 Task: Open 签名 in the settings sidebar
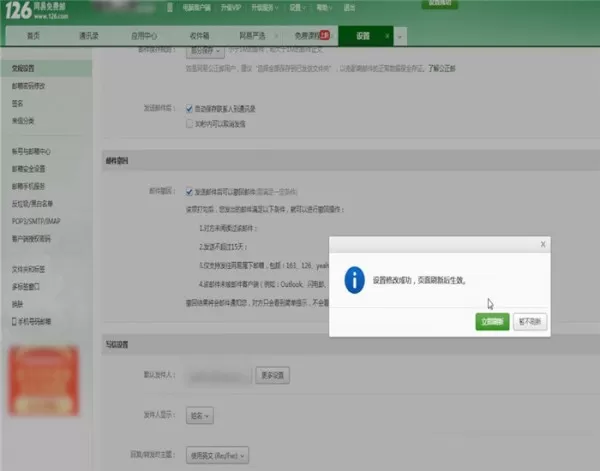pyautogui.click(x=18, y=104)
